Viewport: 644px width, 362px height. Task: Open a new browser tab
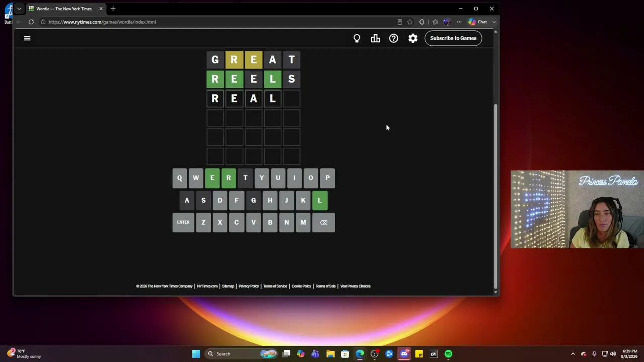click(x=113, y=9)
